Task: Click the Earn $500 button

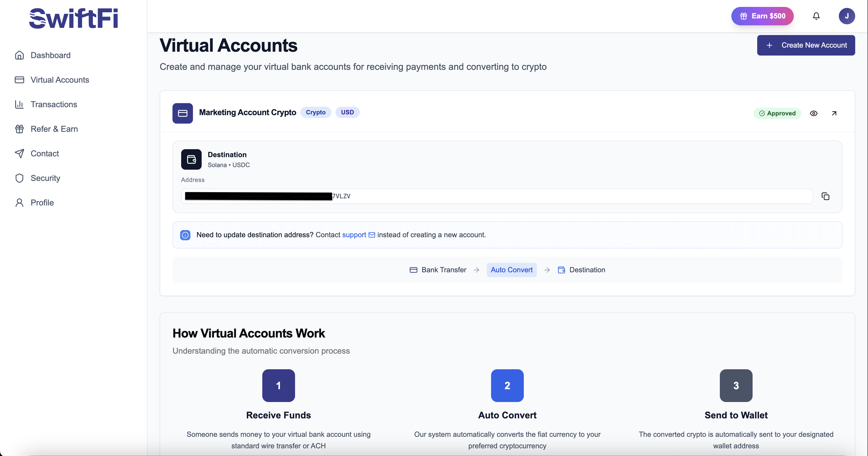Action: click(762, 16)
